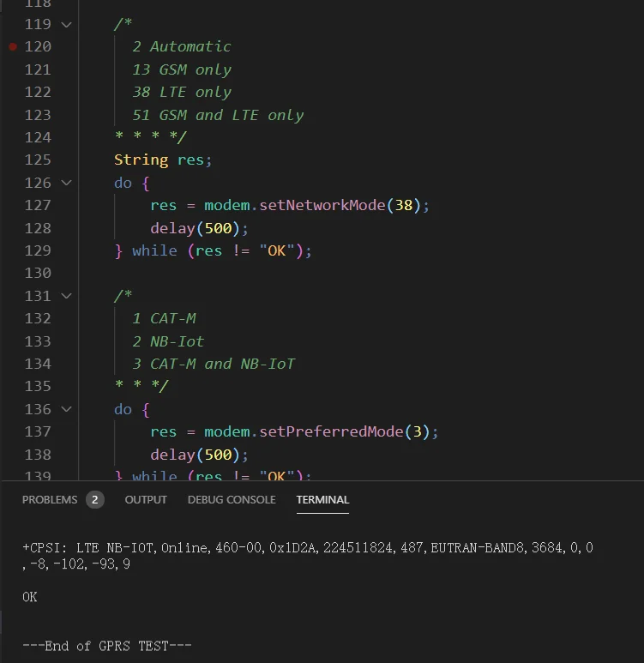Select the TERMINAL tab

[322, 500]
